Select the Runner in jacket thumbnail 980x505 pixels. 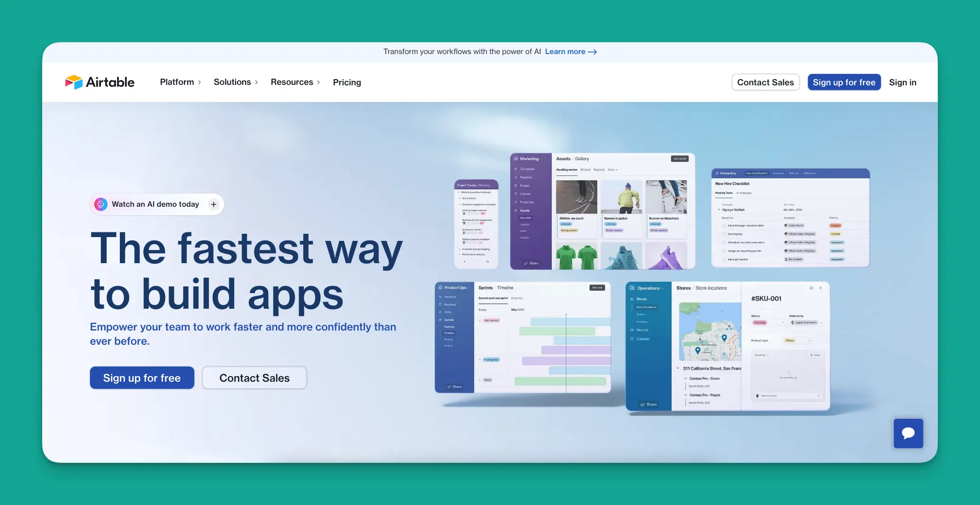[x=621, y=197]
